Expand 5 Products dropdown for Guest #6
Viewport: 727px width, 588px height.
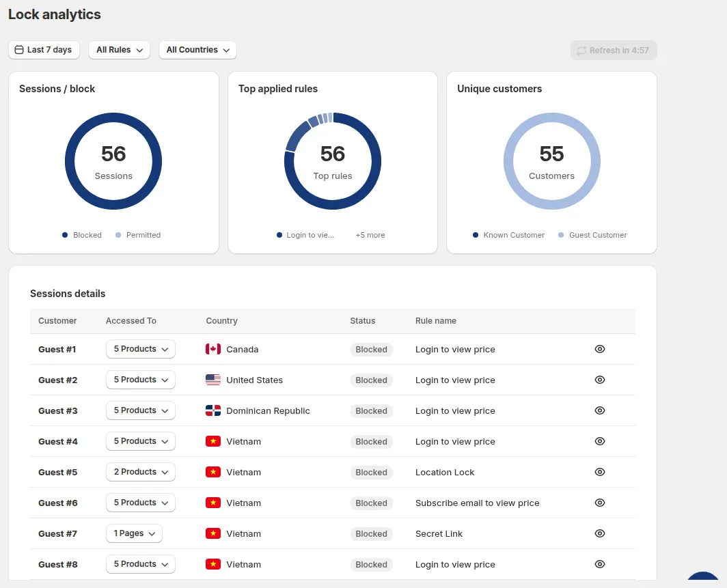click(141, 503)
